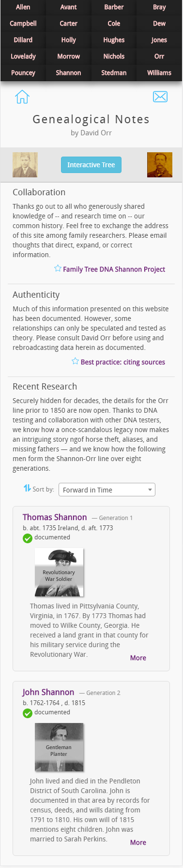Click the Interactive Tree button
This screenshot has width=183, height=868.
(x=91, y=165)
